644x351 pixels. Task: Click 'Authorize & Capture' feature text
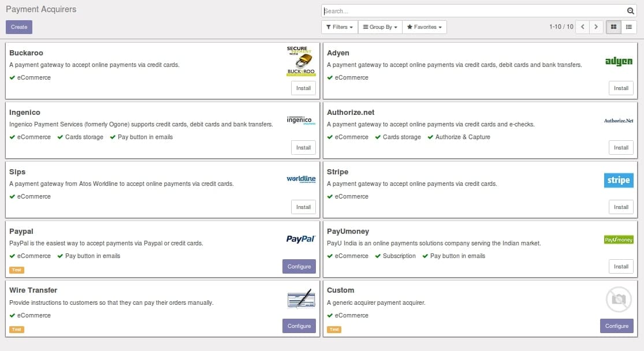click(463, 137)
